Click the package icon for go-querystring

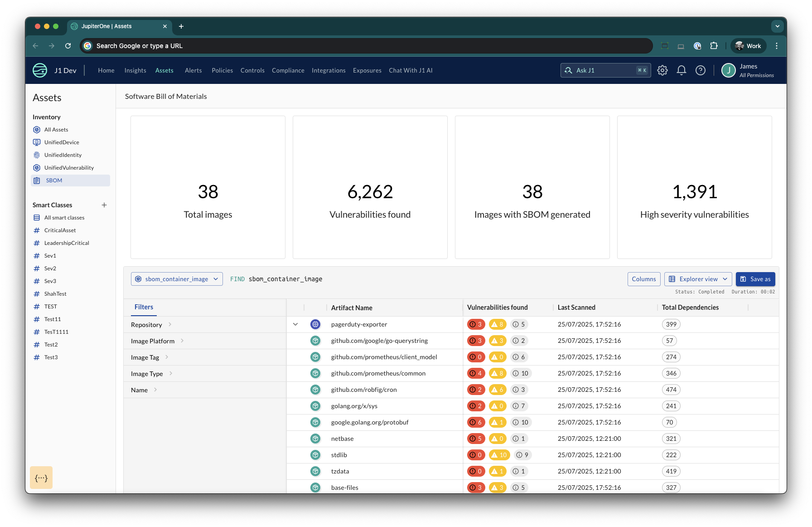coord(315,341)
